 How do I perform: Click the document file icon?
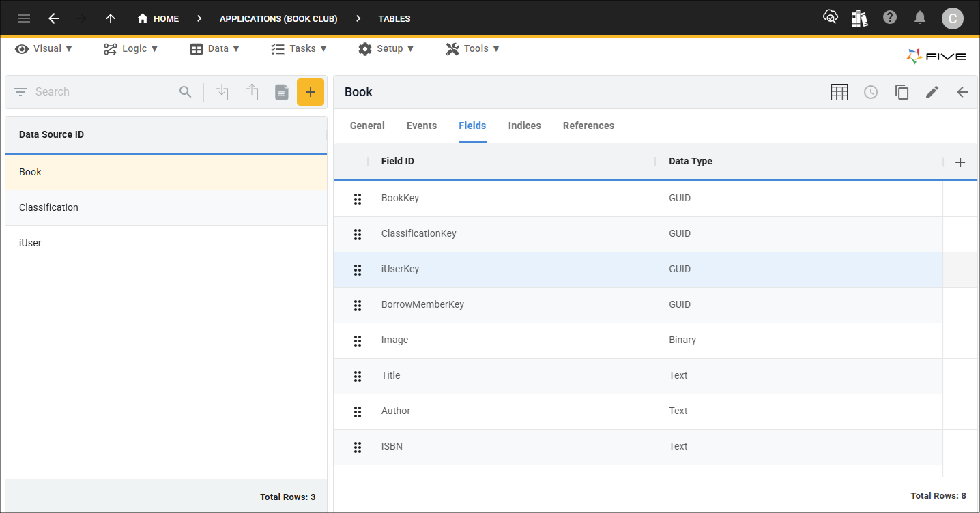282,92
